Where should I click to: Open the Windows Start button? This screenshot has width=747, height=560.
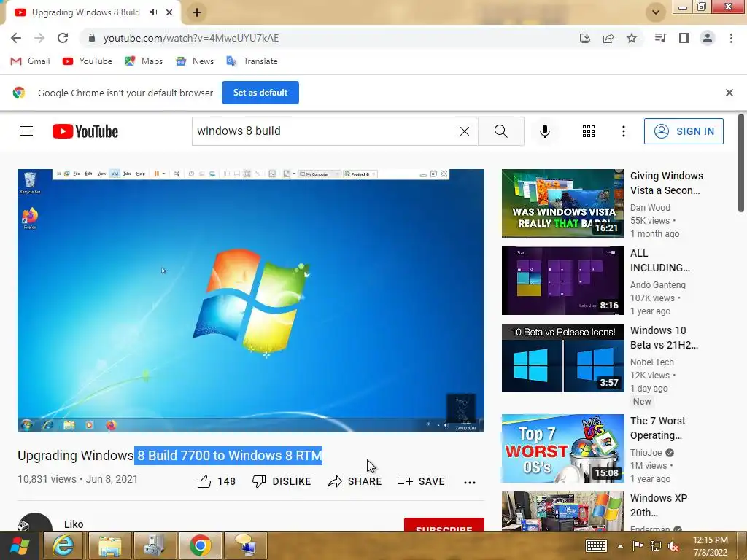[x=20, y=545]
